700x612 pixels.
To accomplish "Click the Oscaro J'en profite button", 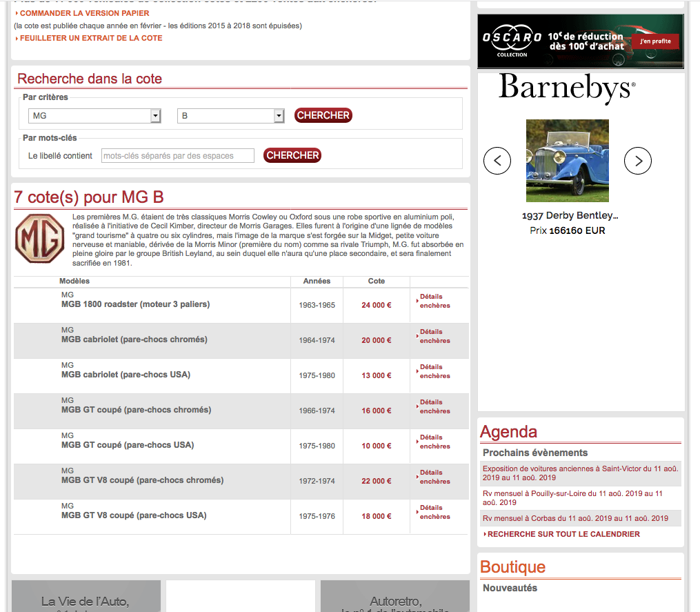I will tap(655, 41).
